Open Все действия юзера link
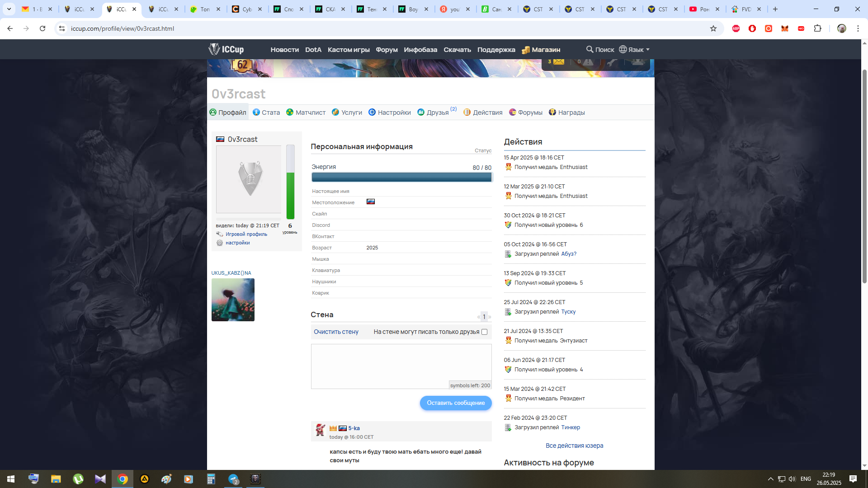 (574, 446)
